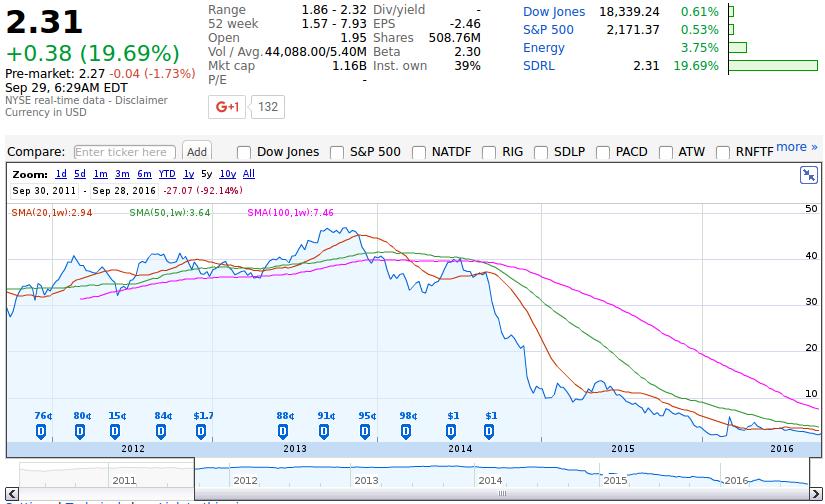Open the 98¢ dividend marker
This screenshot has height=504, width=825.
pyautogui.click(x=406, y=432)
